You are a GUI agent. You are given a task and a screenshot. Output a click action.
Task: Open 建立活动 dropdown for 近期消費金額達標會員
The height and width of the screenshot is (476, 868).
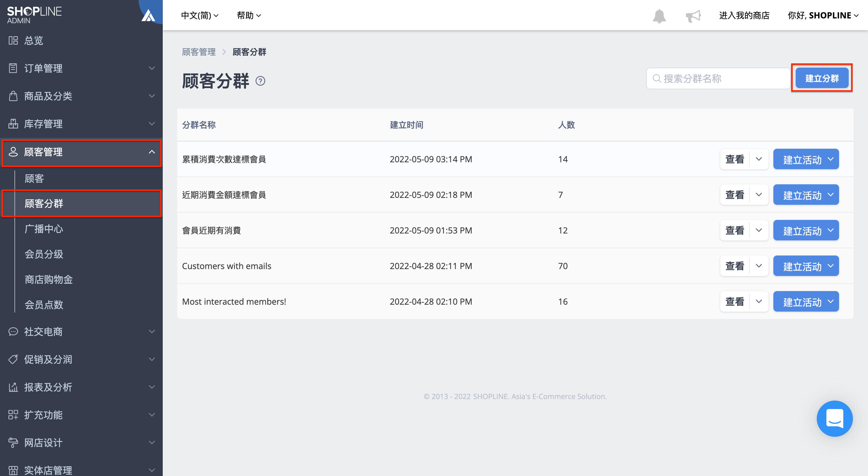(x=831, y=195)
